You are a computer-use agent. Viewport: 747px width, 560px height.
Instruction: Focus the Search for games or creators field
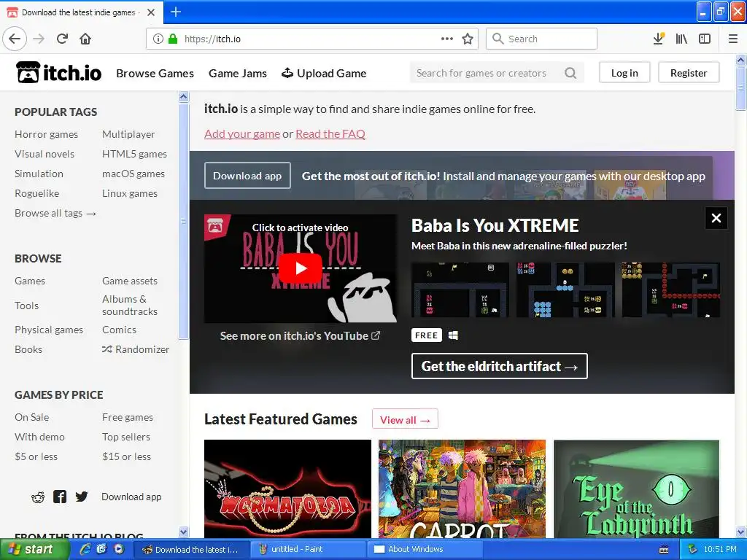pos(496,73)
